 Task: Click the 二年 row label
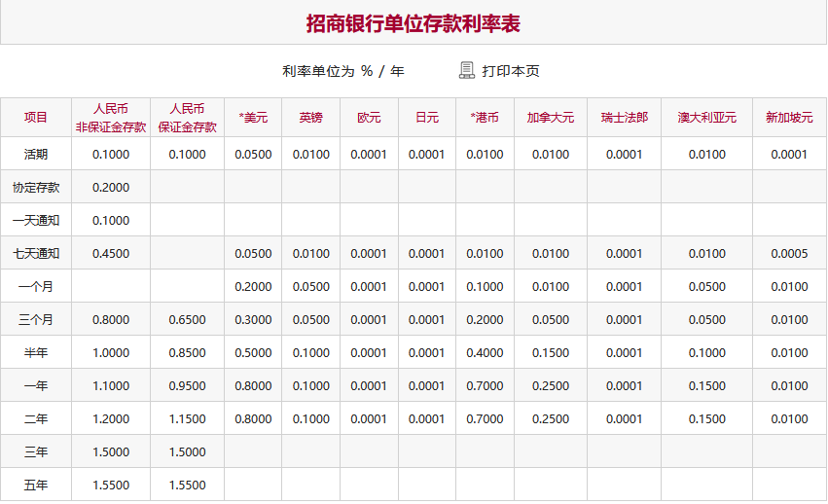pos(36,419)
